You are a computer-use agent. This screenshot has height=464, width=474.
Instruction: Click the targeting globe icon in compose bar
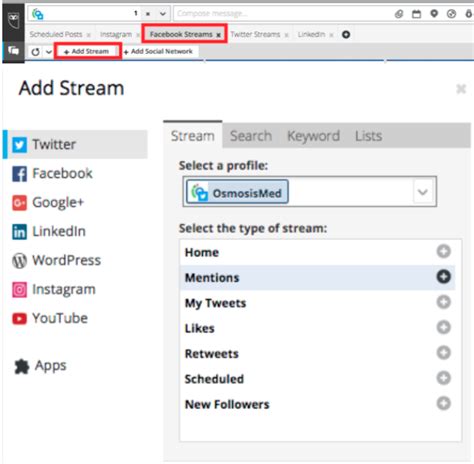[451, 14]
